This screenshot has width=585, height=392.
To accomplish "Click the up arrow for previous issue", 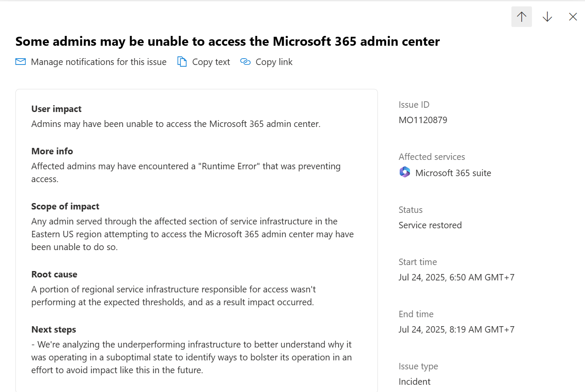I will [521, 17].
